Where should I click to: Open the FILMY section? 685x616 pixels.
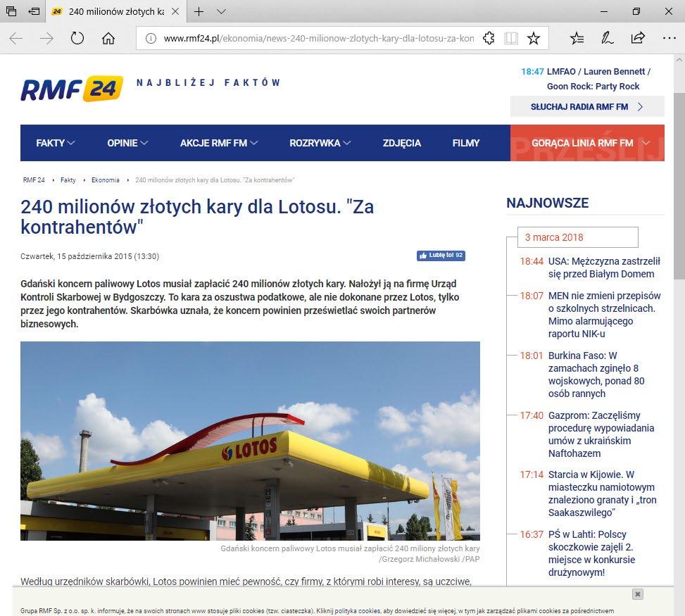click(x=465, y=143)
